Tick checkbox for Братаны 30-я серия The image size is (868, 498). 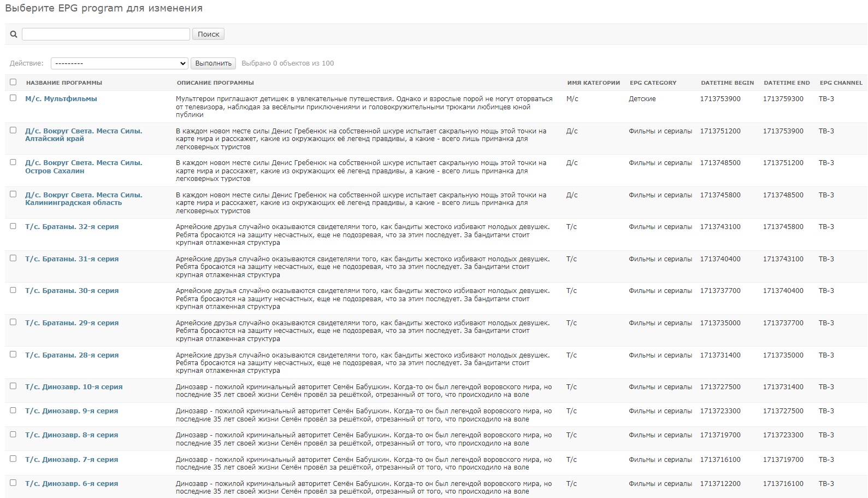(13, 290)
